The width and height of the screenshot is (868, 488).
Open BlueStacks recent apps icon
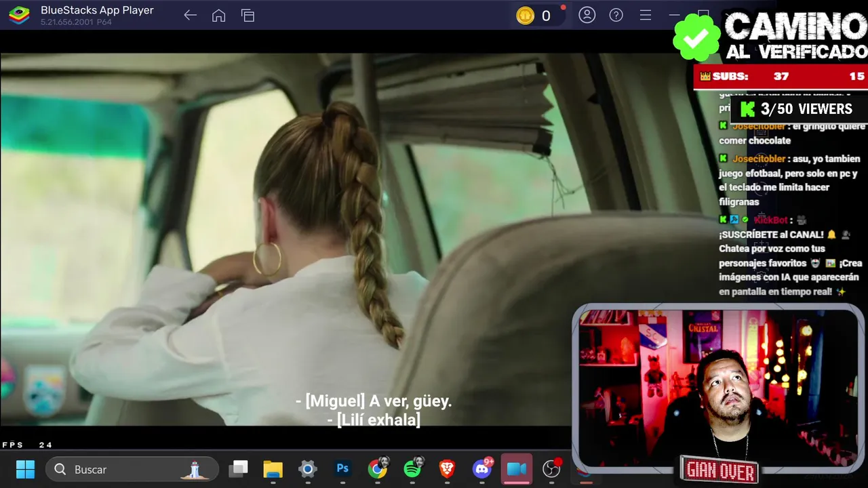248,15
